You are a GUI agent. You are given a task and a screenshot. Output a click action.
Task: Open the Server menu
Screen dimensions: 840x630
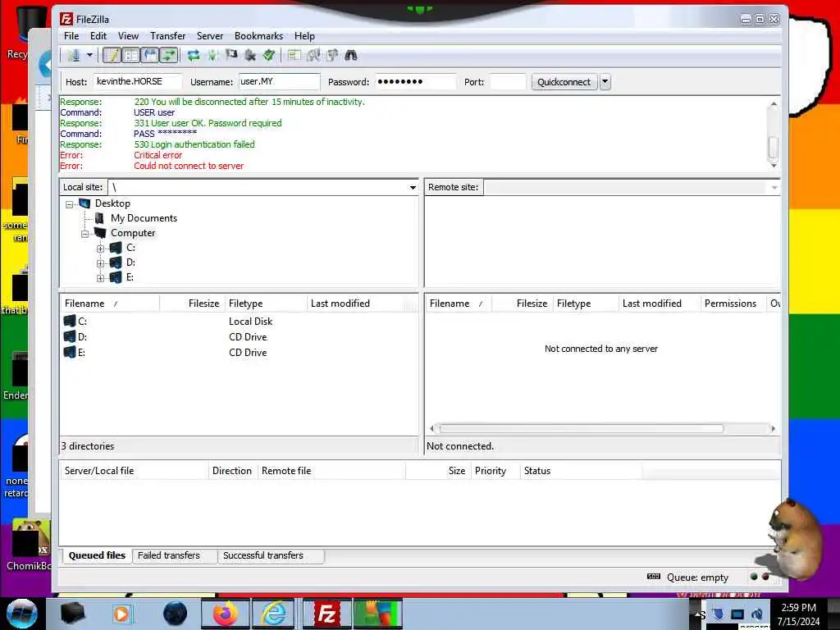(209, 36)
